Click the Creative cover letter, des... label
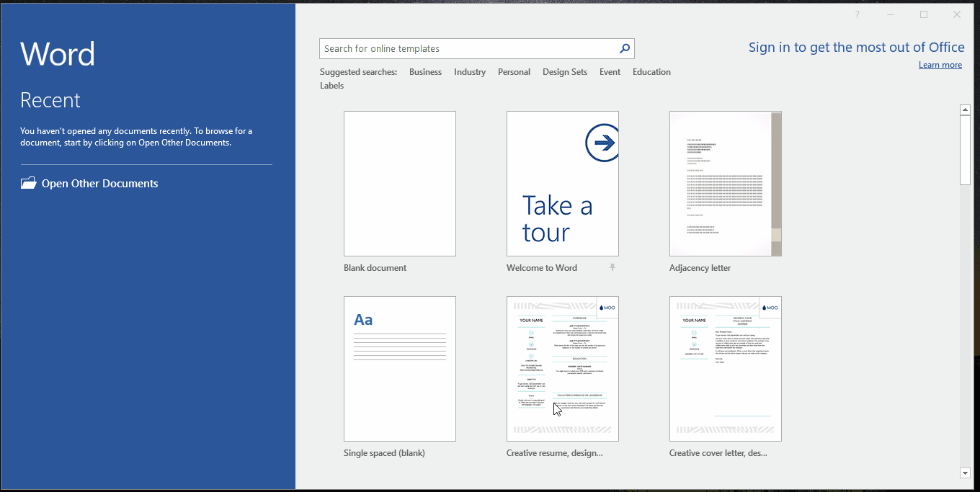980x492 pixels. pyautogui.click(x=718, y=453)
